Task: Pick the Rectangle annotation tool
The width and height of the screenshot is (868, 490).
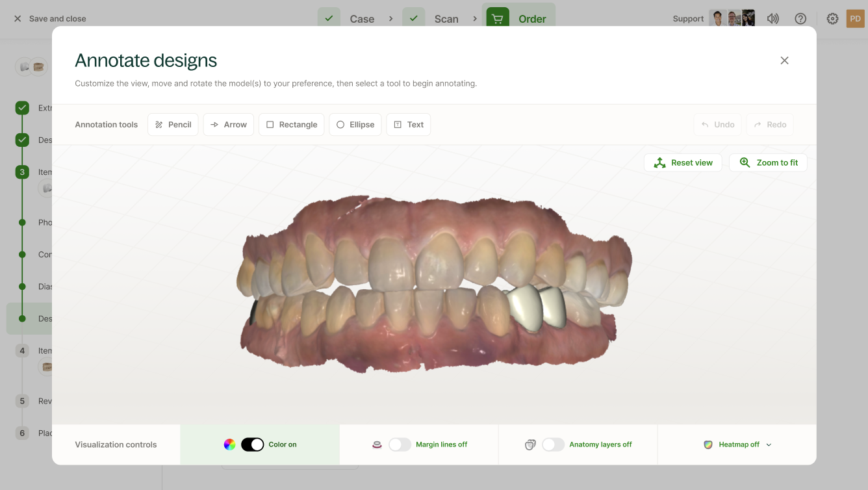Action: pos(291,125)
